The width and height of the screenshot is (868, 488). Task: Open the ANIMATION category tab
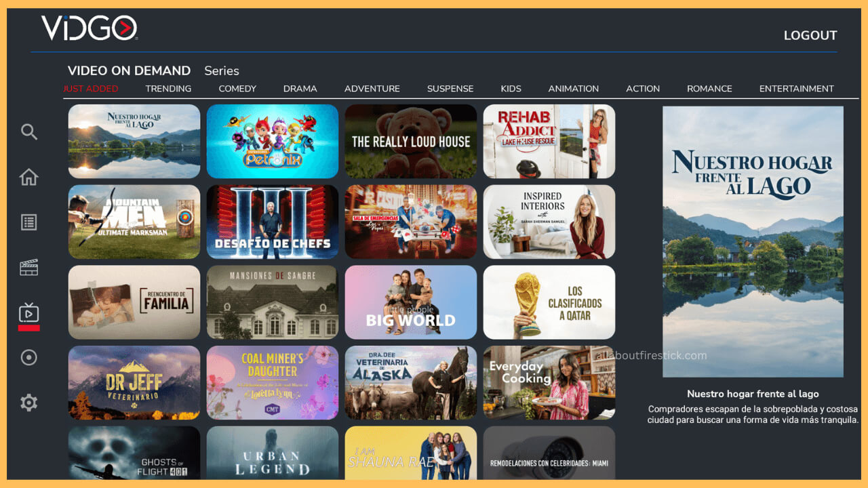click(x=574, y=88)
